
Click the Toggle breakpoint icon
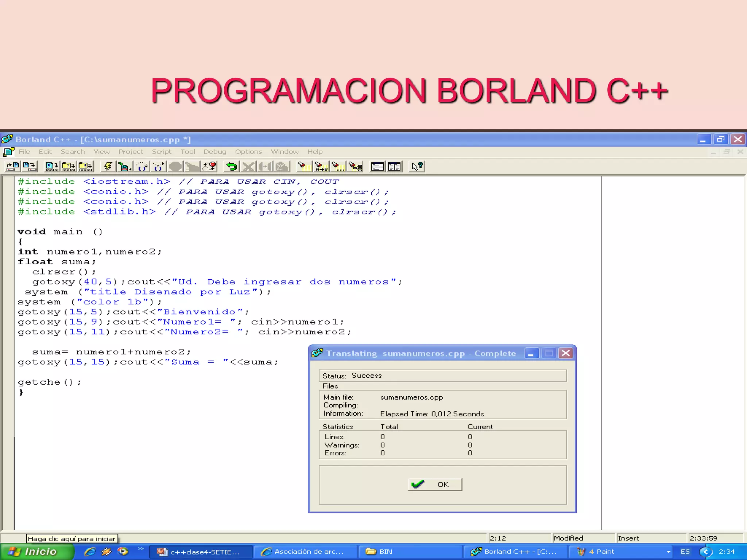coord(209,167)
